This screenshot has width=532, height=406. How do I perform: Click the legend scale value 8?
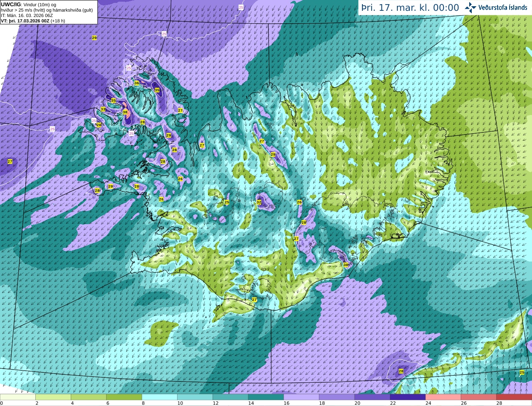(x=143, y=403)
